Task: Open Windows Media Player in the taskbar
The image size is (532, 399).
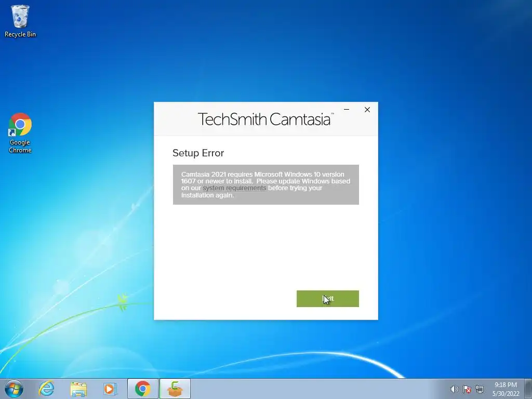Action: pos(110,389)
